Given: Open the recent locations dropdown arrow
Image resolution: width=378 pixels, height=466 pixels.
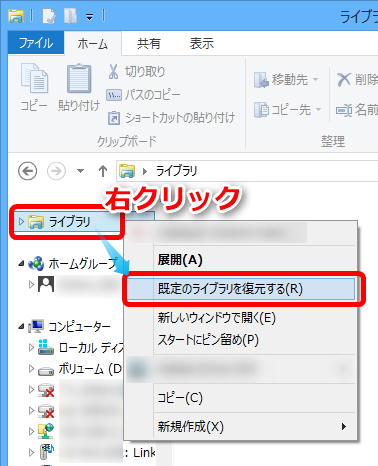Looking at the screenshot, I should 80,171.
